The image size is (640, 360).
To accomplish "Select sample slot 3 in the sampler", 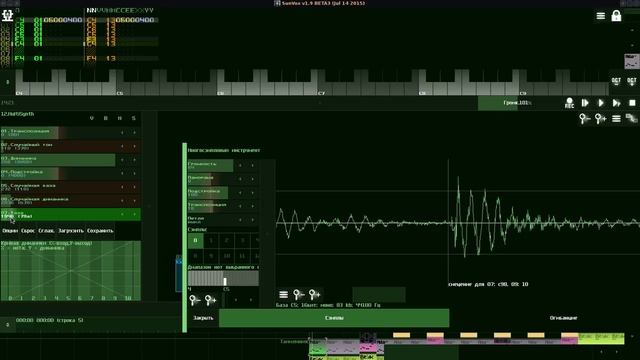I will pyautogui.click(x=242, y=240).
